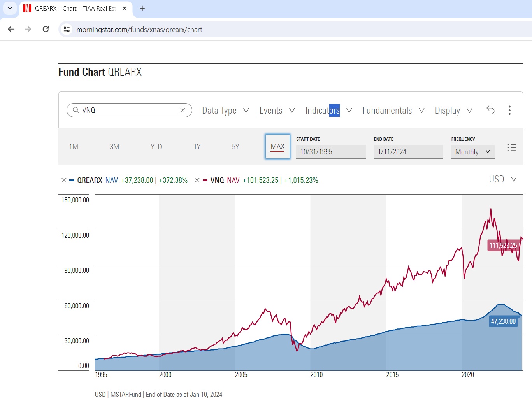532x400 pixels.
Task: Click the search magnifier icon beside VNQ
Action: 76,110
